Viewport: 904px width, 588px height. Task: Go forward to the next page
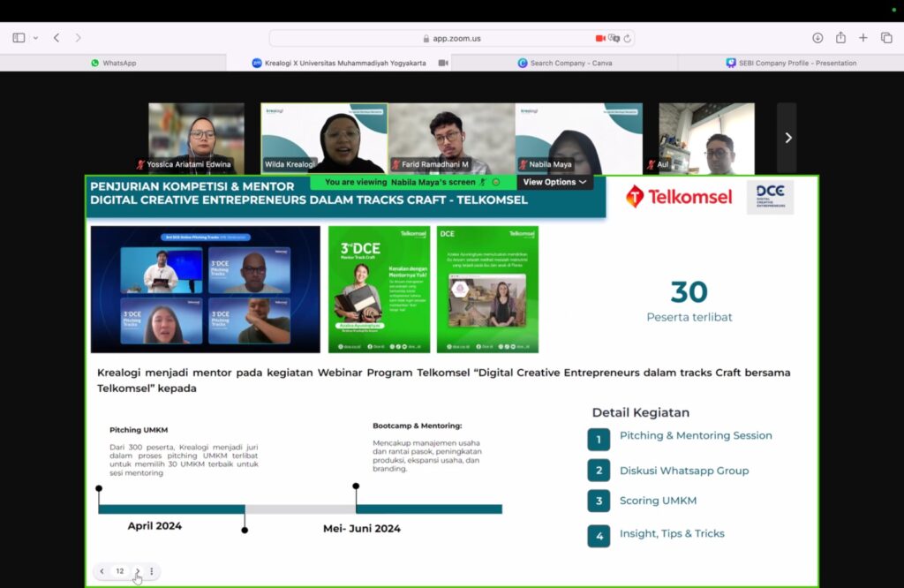pos(78,38)
